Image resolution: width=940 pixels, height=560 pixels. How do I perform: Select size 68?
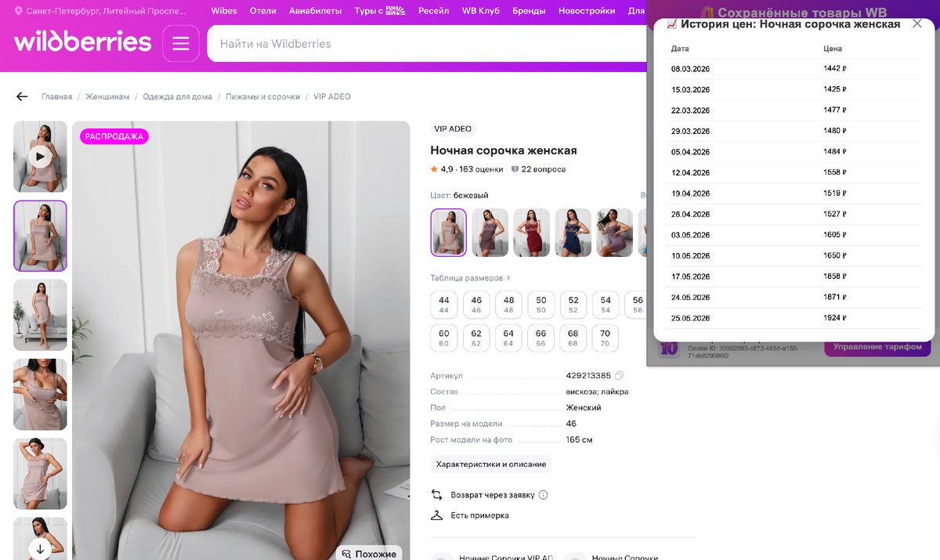point(573,338)
